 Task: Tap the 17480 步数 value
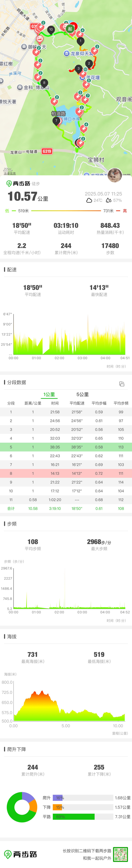110,246
